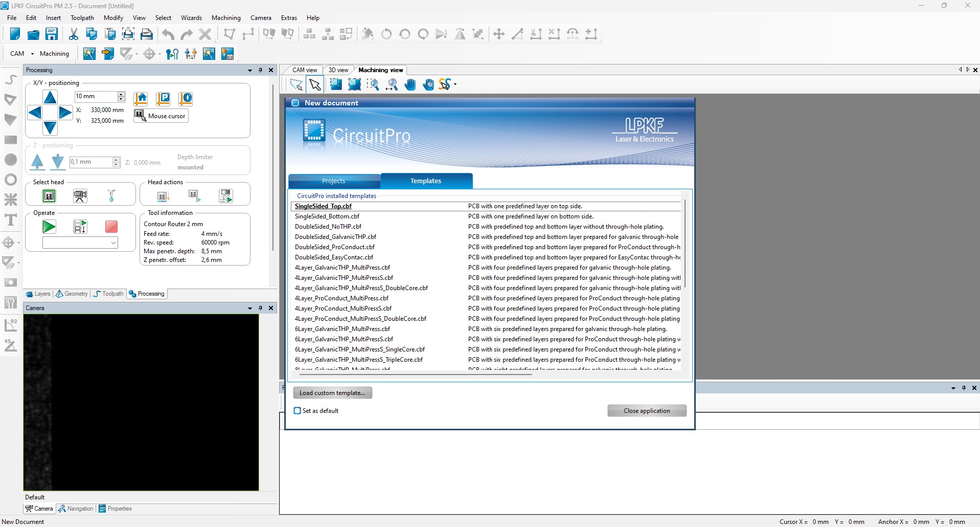This screenshot has width=980, height=527.
Task: Select the arrow pointer tool in Machining view
Action: coord(315,84)
